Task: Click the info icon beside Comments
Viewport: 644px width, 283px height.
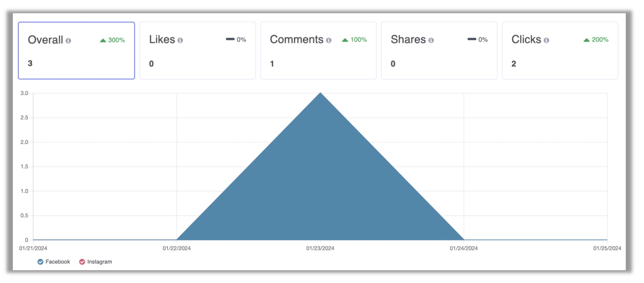Action: [329, 41]
